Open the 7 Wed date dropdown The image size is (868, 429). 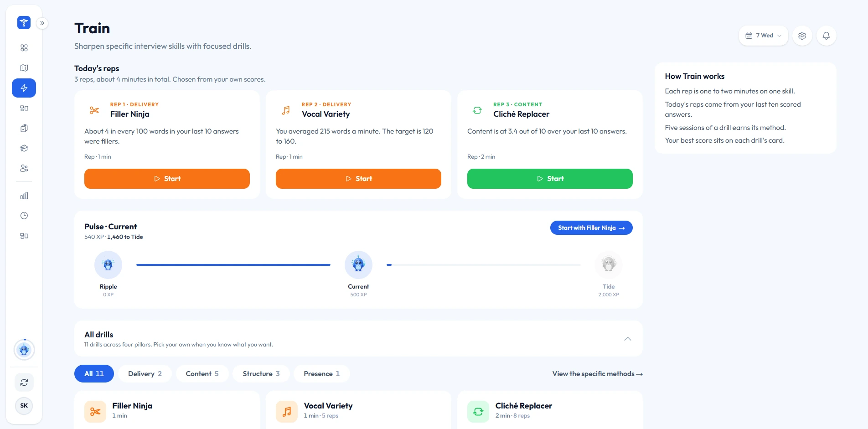764,36
